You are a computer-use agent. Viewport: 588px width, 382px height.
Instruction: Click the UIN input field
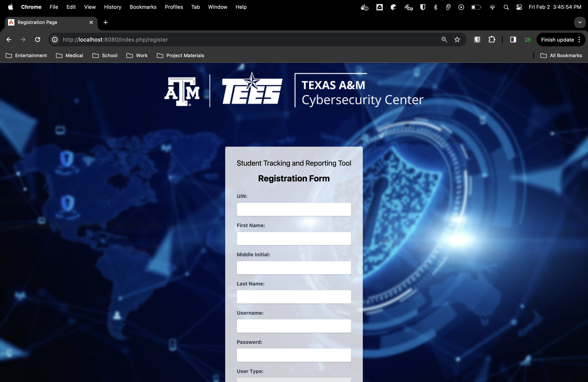pos(294,210)
